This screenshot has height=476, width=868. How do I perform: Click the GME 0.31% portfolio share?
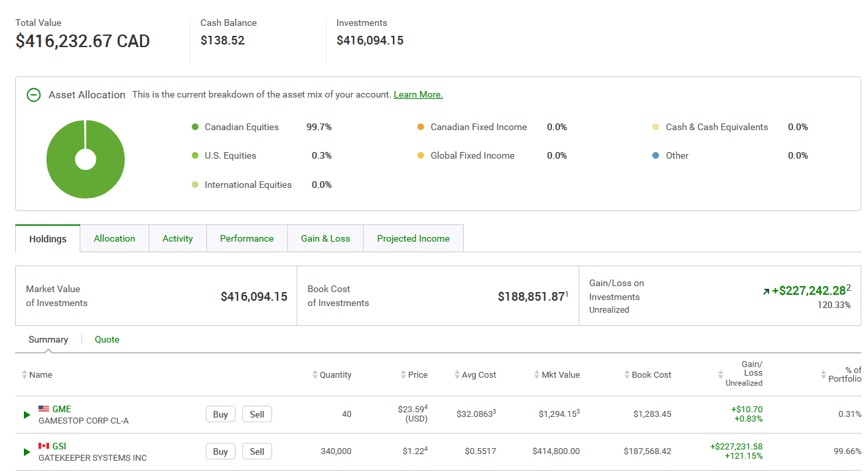850,414
